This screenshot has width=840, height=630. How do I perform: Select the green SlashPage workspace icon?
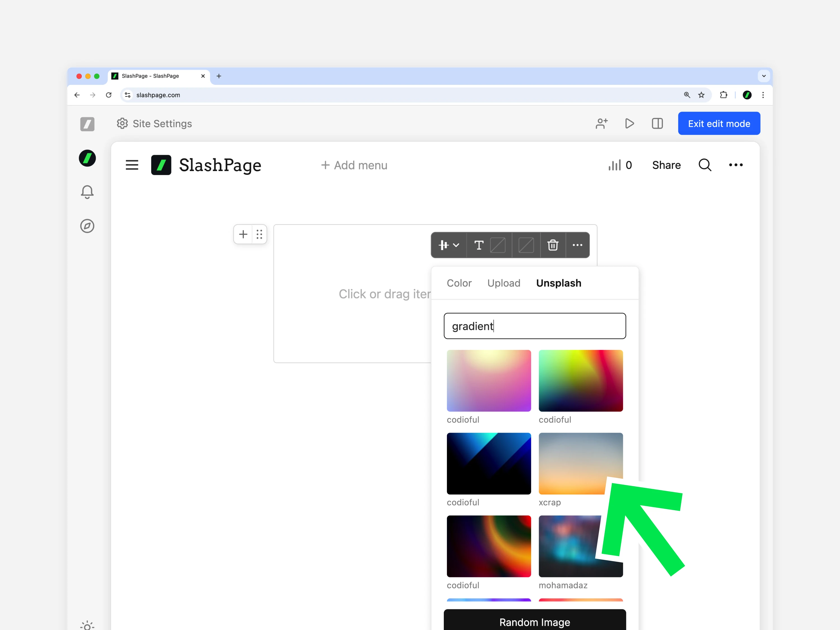[87, 158]
